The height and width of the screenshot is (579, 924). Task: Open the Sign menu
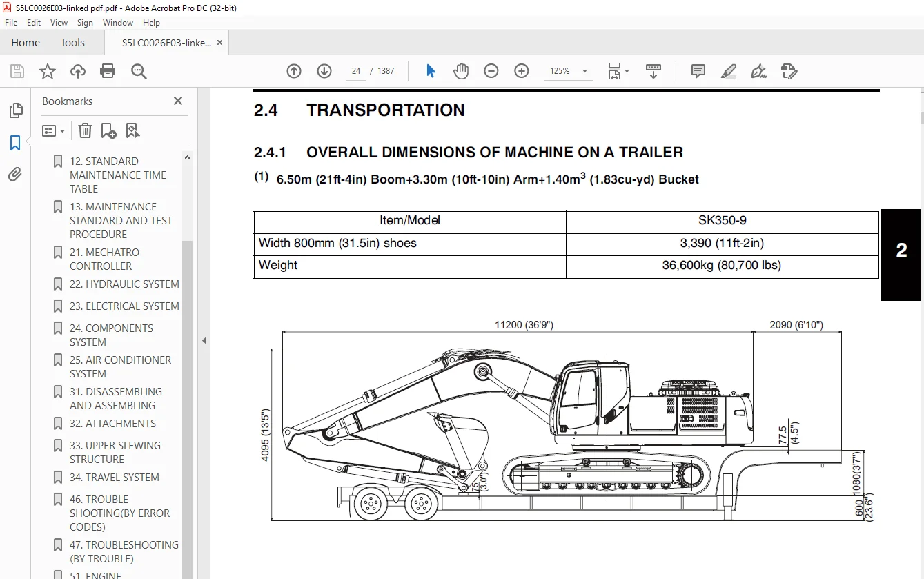[85, 23]
